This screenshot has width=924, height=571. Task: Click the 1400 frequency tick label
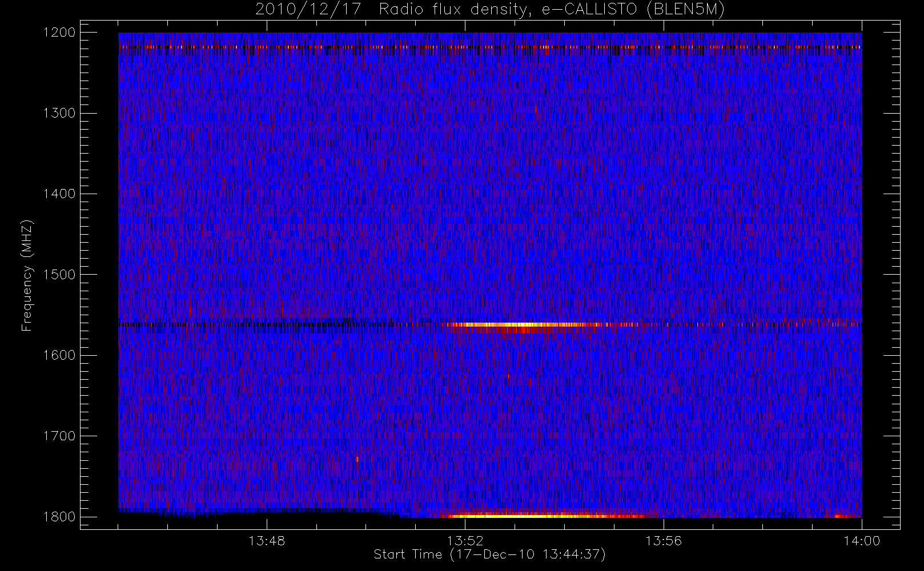tap(59, 194)
